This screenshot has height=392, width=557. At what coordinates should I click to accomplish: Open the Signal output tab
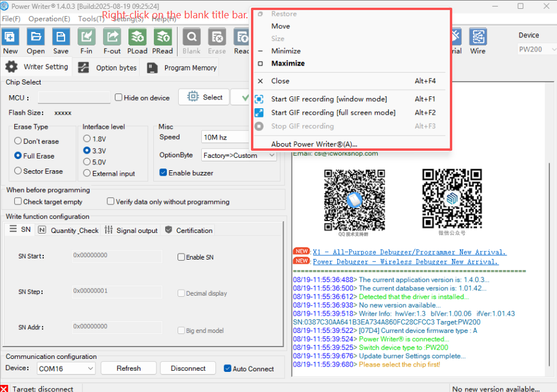(131, 230)
